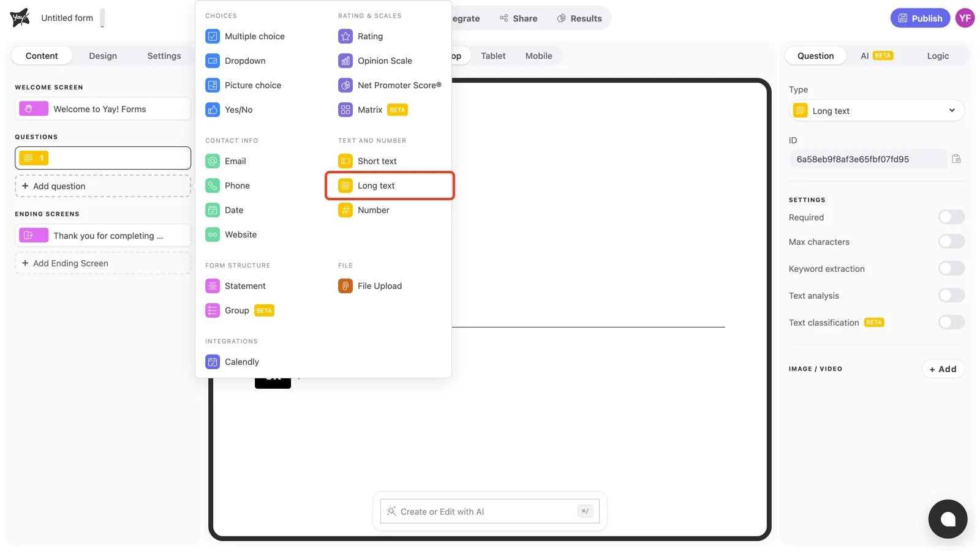The width and height of the screenshot is (980, 551).
Task: Enable the Max characters switch
Action: [x=951, y=241]
